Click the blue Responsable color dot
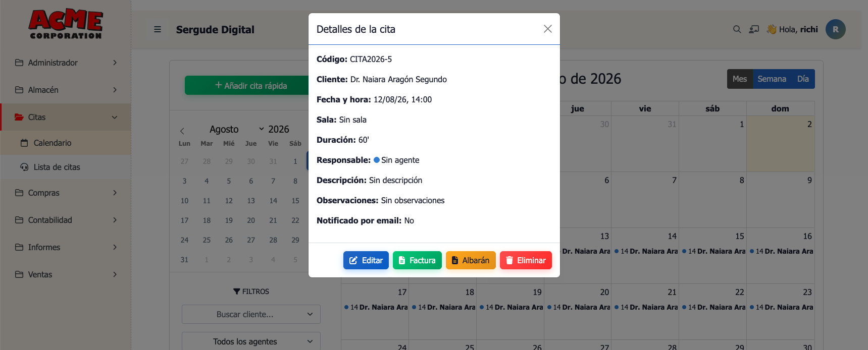 click(377, 160)
